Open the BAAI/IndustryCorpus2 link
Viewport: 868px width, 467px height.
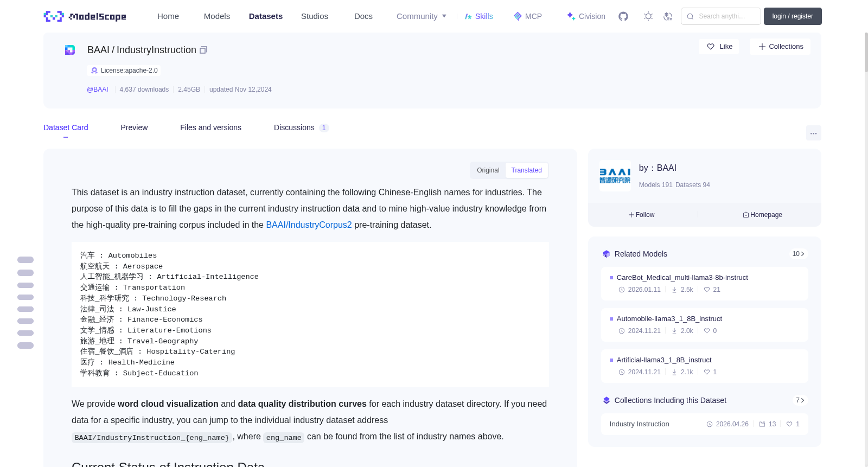pyautogui.click(x=309, y=225)
